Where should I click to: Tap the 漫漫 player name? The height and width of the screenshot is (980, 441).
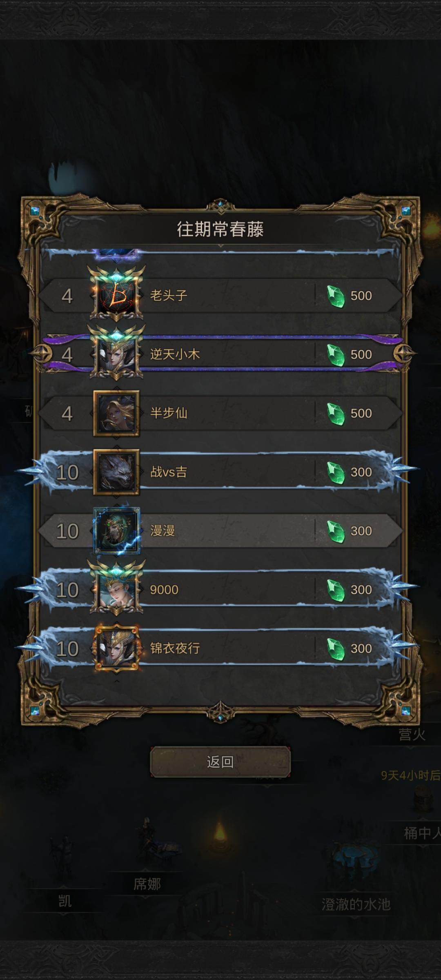pyautogui.click(x=163, y=531)
